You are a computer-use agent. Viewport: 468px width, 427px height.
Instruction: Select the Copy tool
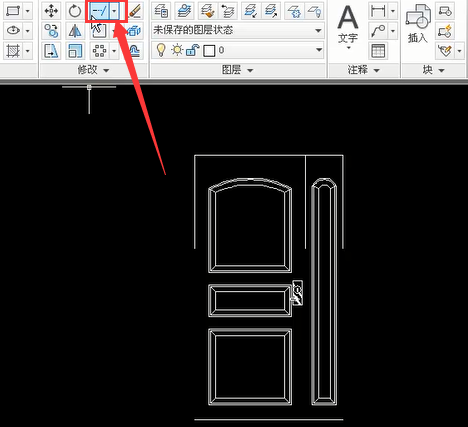coord(51,31)
